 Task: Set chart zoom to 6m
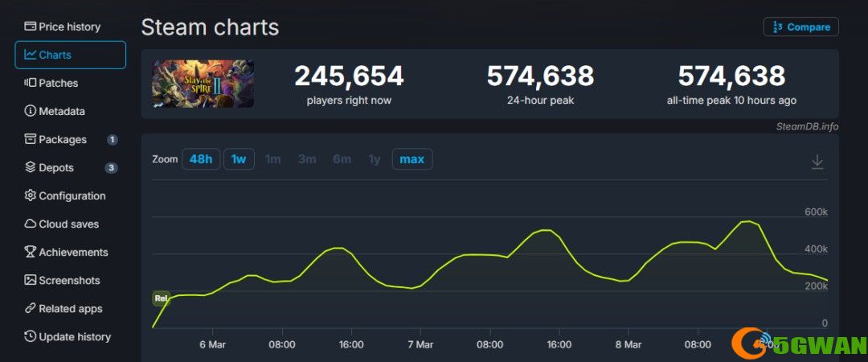(342, 159)
